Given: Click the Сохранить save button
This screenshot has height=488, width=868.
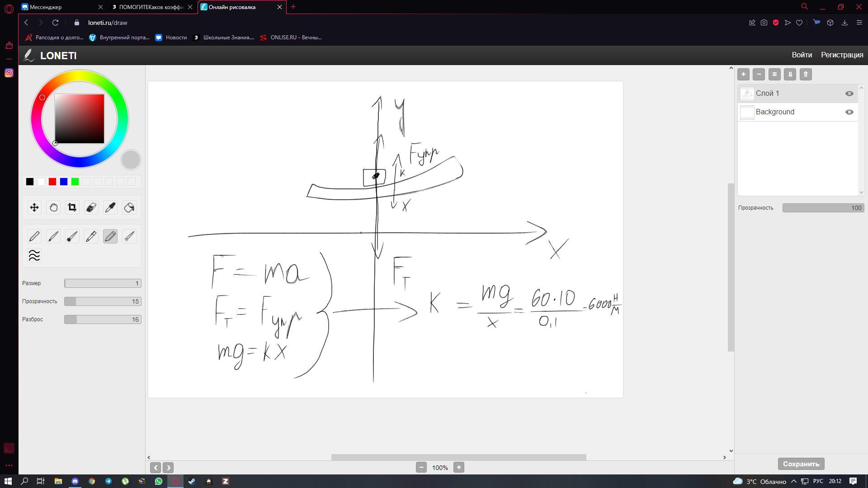Looking at the screenshot, I should point(801,464).
